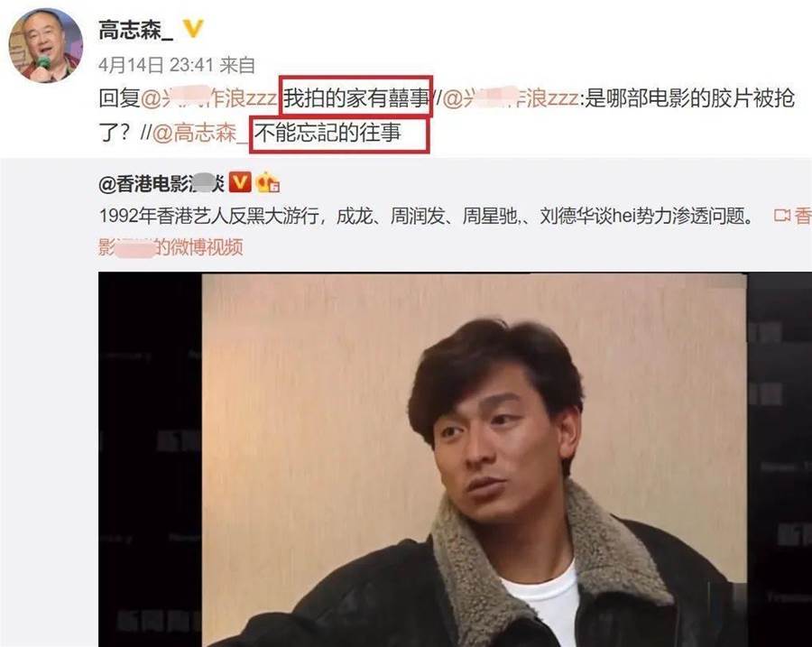This screenshot has width=812, height=647.
Task: Click the orange V badge next to 香港电影 account
Action: (240, 182)
